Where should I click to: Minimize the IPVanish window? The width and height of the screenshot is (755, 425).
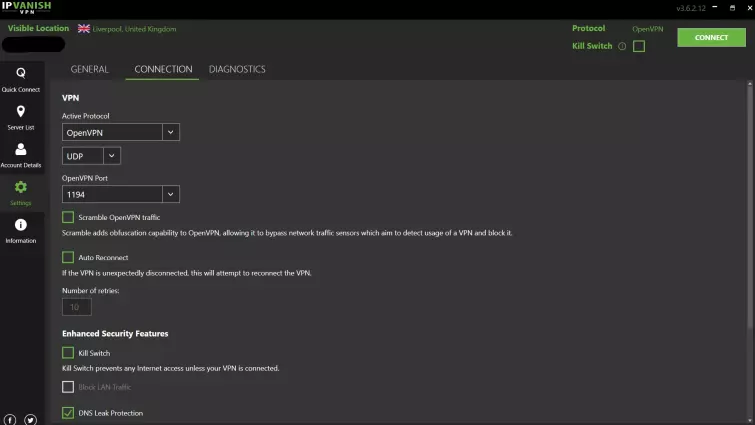tap(715, 7)
